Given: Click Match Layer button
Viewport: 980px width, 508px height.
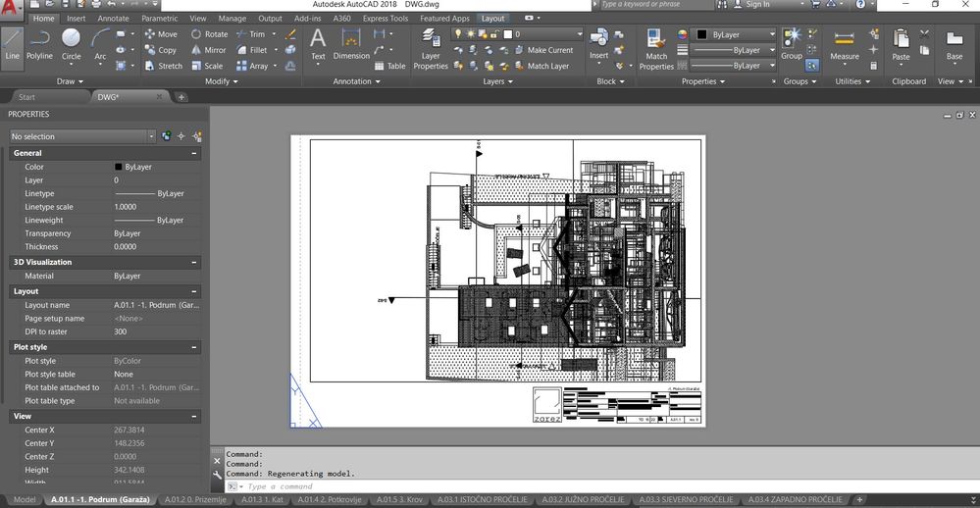Looking at the screenshot, I should coord(542,66).
